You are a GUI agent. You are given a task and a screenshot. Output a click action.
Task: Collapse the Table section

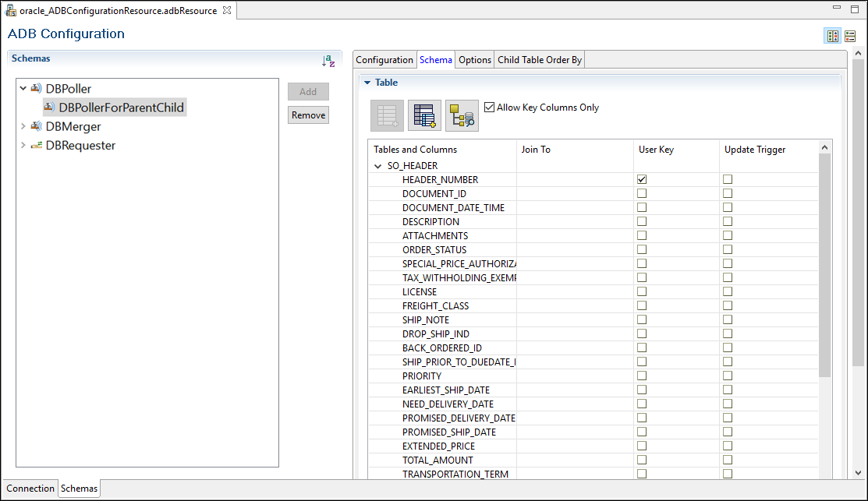pyautogui.click(x=367, y=83)
